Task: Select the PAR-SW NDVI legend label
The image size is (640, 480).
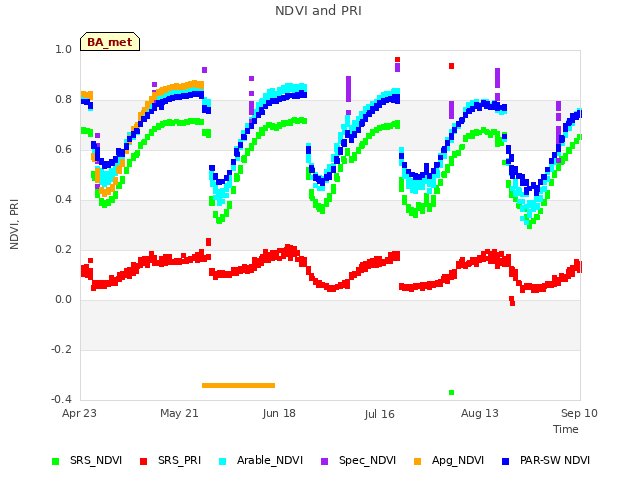Action: point(555,460)
